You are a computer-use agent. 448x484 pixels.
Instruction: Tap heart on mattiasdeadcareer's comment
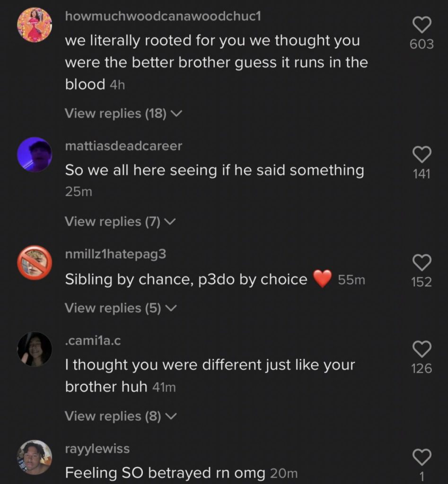(422, 155)
